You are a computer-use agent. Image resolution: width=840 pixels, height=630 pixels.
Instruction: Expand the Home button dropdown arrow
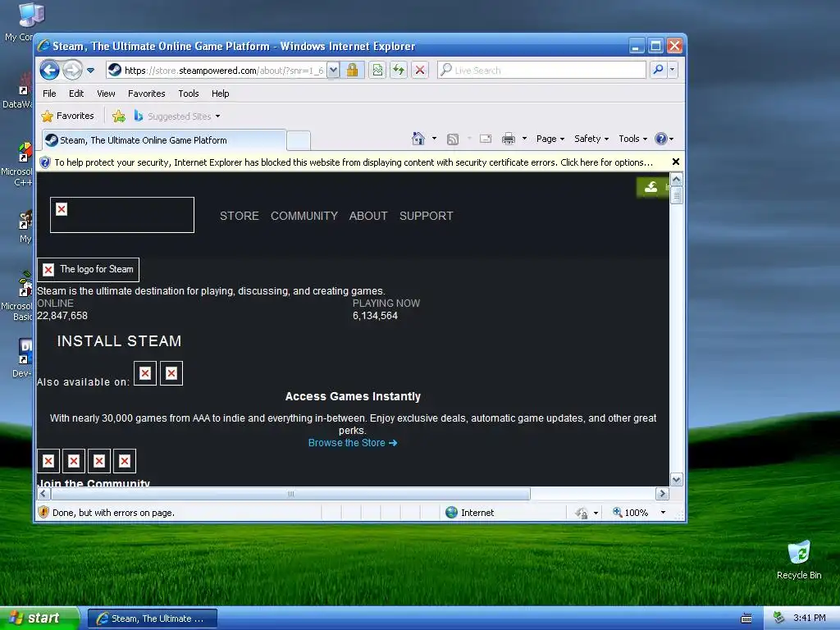(x=435, y=139)
